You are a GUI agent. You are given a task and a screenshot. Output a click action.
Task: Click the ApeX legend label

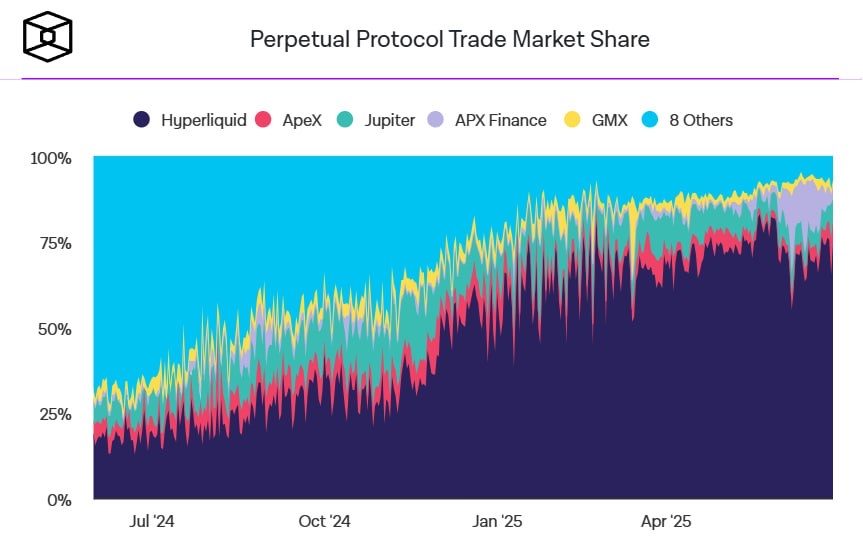[x=302, y=120]
